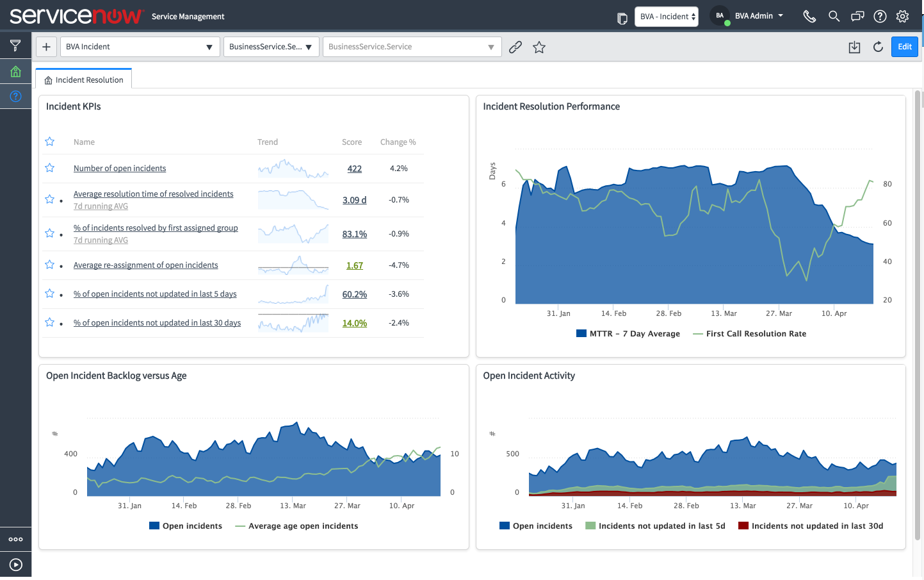Toggle the star next to Number of open incidents
The image size is (924, 580).
coord(49,168)
